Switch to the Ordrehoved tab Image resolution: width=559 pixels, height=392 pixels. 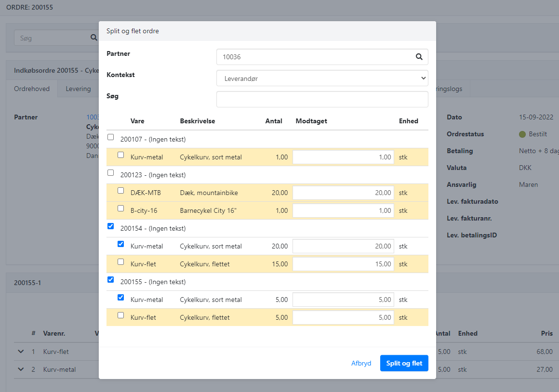[x=32, y=89]
